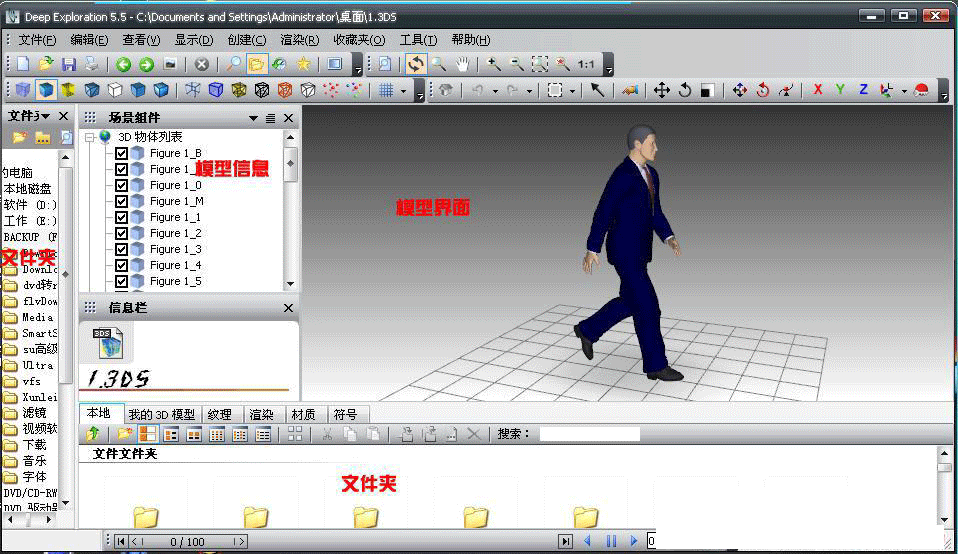The image size is (958, 554).
Task: Play animation forward with the blue arrow
Action: tap(634, 541)
